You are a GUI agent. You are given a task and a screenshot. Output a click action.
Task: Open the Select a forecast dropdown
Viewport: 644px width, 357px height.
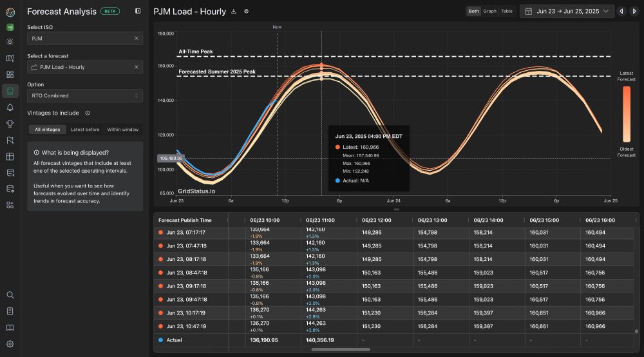[85, 67]
